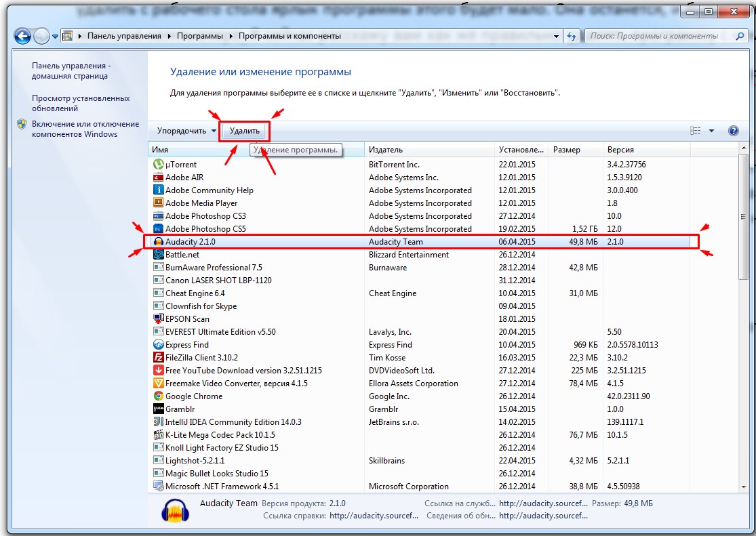Click the Панель управления breadcrumb
The image size is (756, 536).
tap(124, 36)
